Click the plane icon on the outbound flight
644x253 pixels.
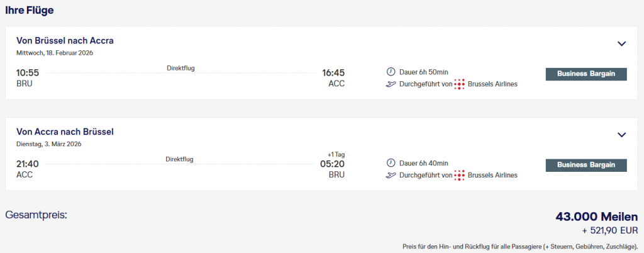(390, 84)
